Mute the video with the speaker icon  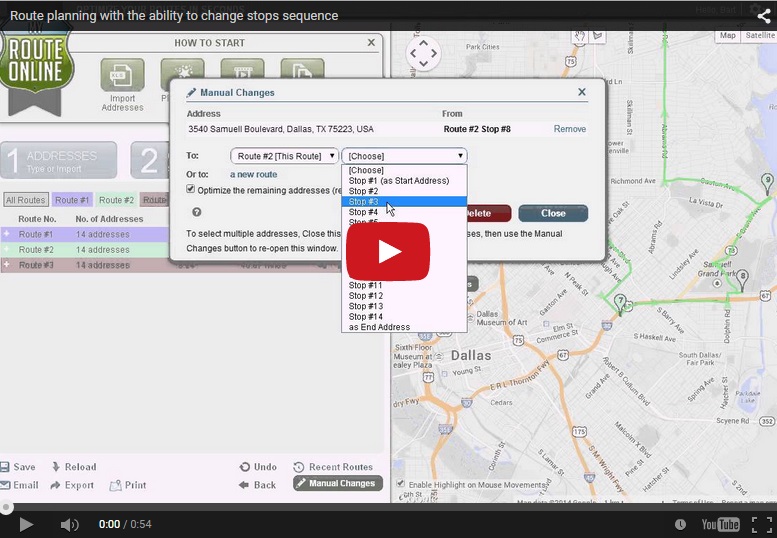click(69, 524)
